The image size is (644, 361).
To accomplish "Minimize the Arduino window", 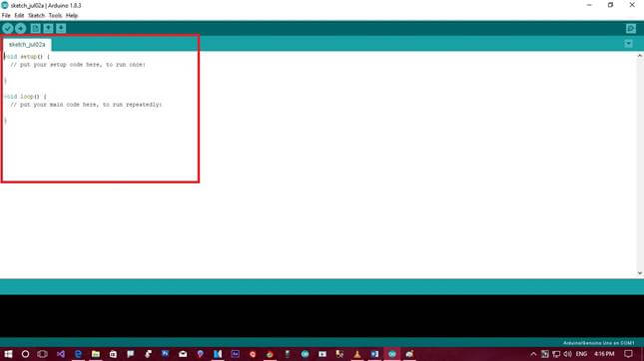I will 589,5.
